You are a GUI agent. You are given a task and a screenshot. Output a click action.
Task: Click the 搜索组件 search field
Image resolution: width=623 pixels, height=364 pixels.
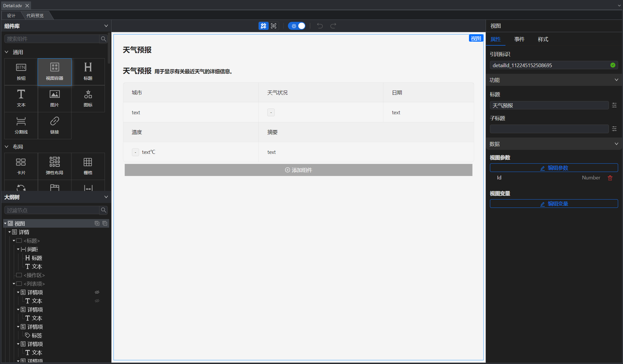pos(52,39)
